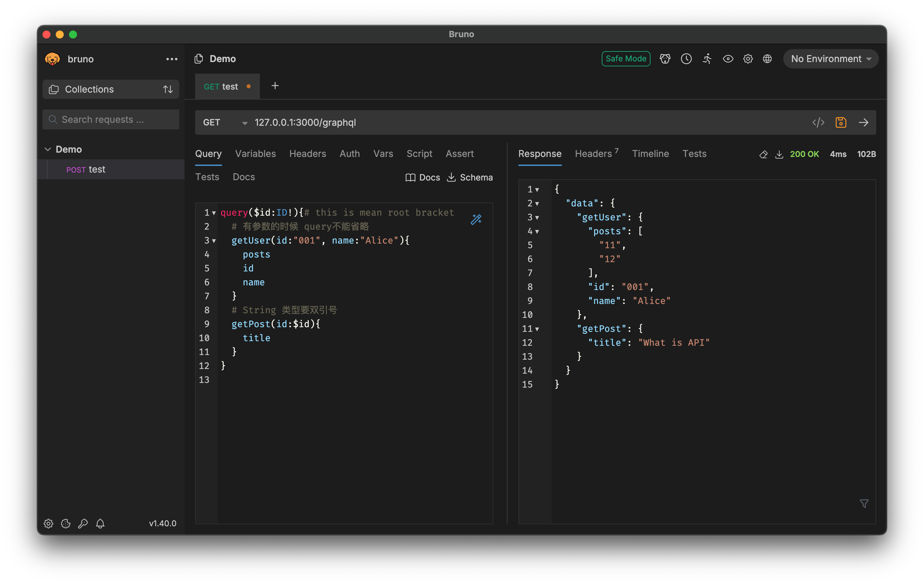Image resolution: width=924 pixels, height=584 pixels.
Task: Toggle Safe Mode indicator
Action: [626, 59]
